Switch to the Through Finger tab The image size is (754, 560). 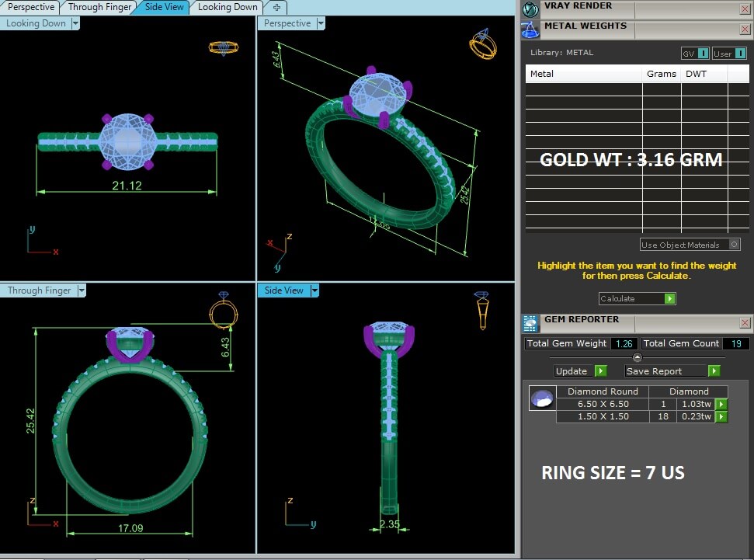point(100,7)
